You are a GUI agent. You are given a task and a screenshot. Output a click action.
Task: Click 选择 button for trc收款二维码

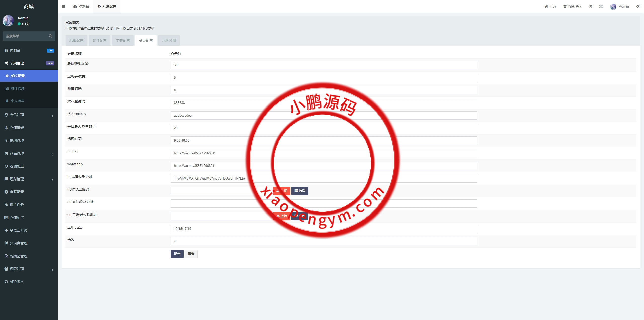(x=300, y=191)
